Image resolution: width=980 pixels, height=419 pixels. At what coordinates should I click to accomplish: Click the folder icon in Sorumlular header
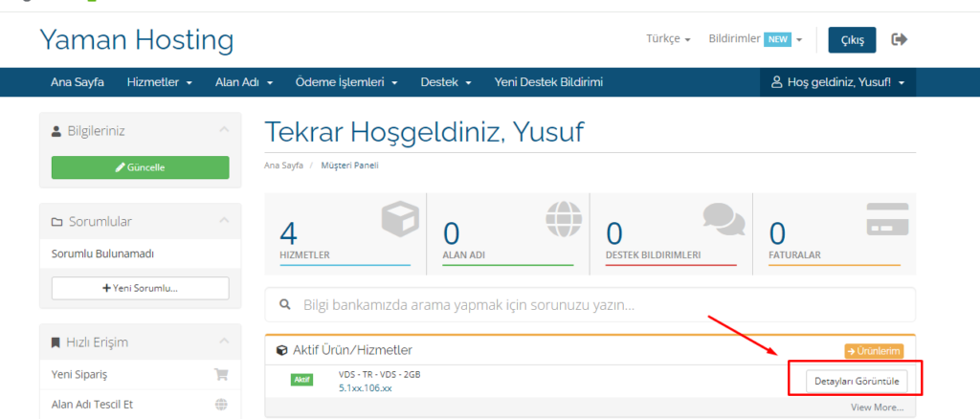coord(56,222)
